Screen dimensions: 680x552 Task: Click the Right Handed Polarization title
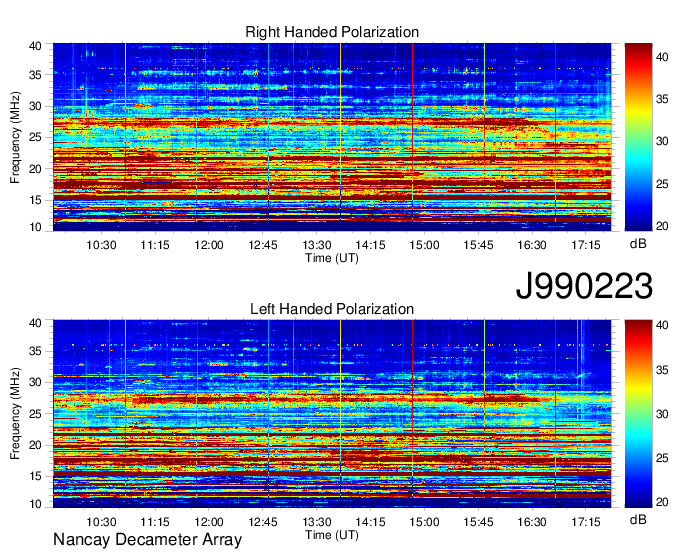coord(332,32)
